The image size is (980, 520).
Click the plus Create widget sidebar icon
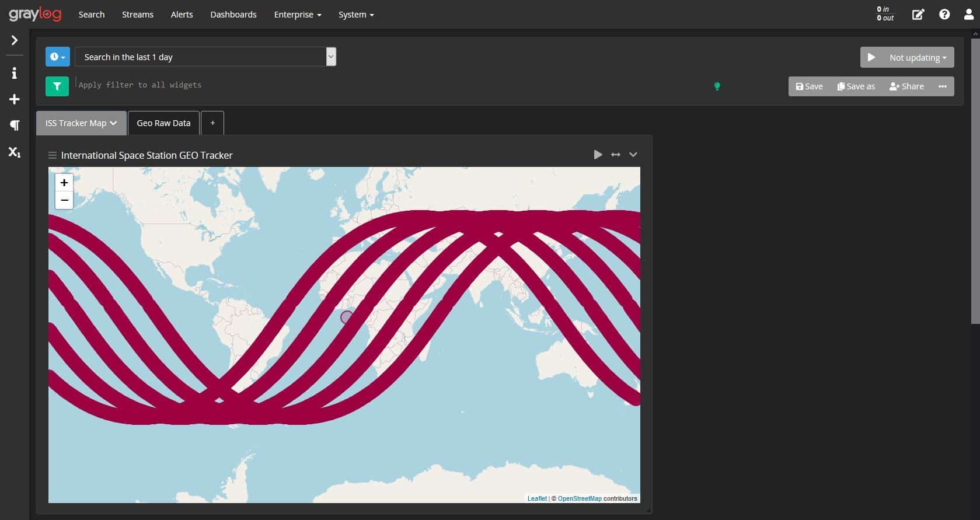click(x=15, y=99)
